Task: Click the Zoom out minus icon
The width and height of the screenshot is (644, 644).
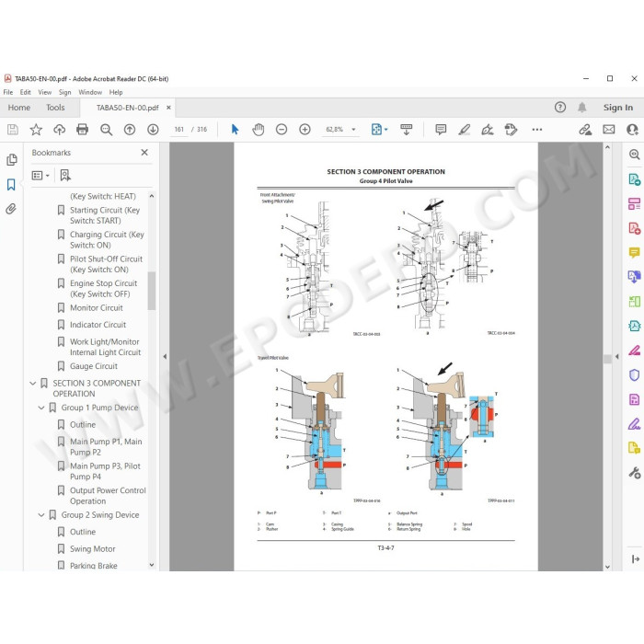Action: (x=282, y=130)
